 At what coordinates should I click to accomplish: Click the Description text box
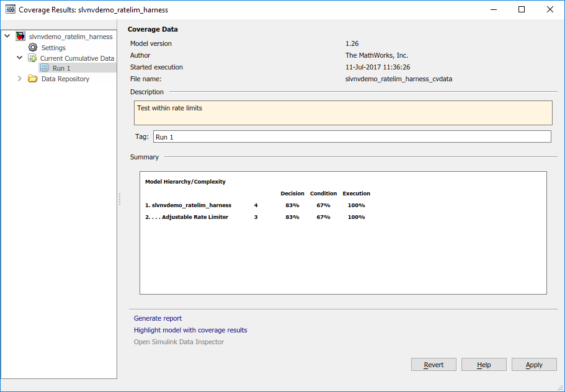pyautogui.click(x=343, y=113)
